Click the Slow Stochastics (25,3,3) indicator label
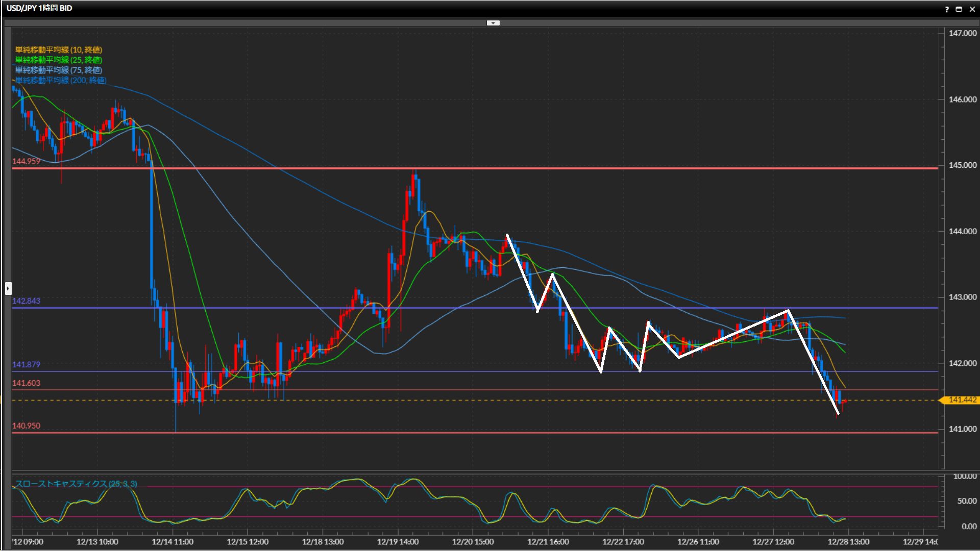980x551 pixels. tap(76, 484)
